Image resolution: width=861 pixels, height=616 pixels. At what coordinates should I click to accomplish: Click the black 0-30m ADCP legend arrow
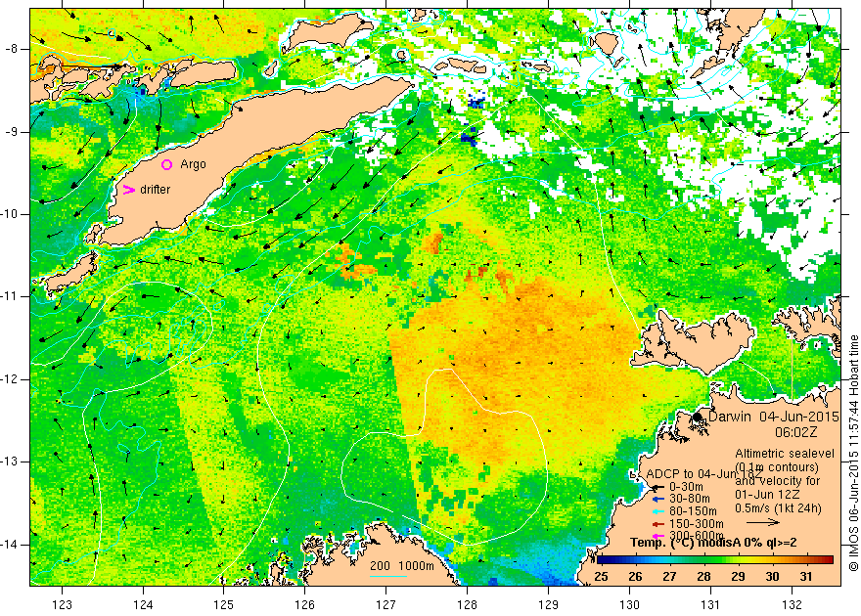pyautogui.click(x=658, y=487)
